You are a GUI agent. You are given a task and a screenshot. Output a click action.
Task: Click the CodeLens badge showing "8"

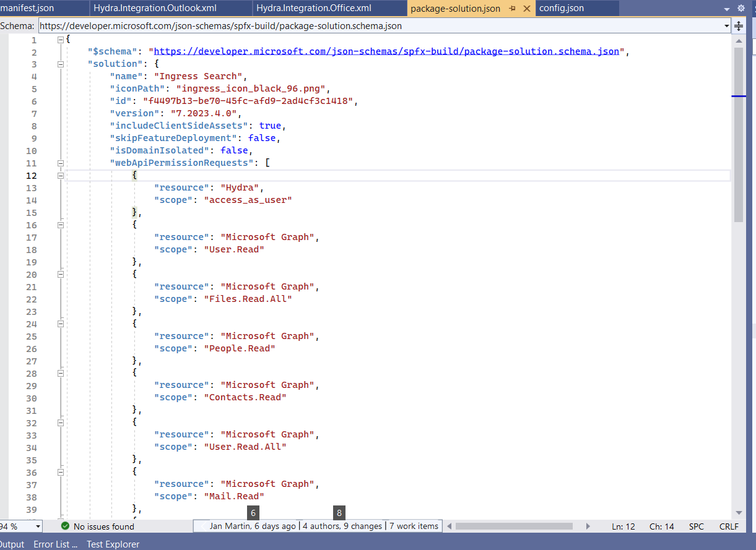pyautogui.click(x=339, y=513)
